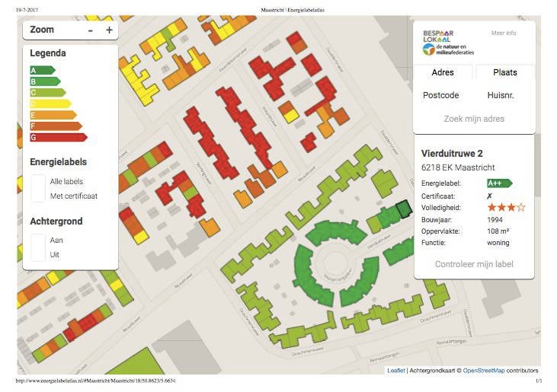Select the green A label arrow in legend

coord(43,70)
